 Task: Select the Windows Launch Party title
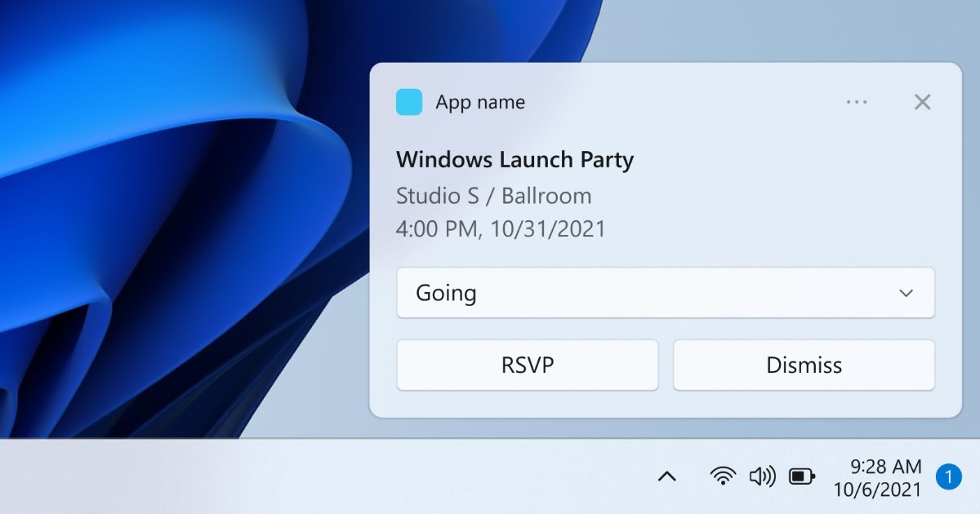[514, 160]
